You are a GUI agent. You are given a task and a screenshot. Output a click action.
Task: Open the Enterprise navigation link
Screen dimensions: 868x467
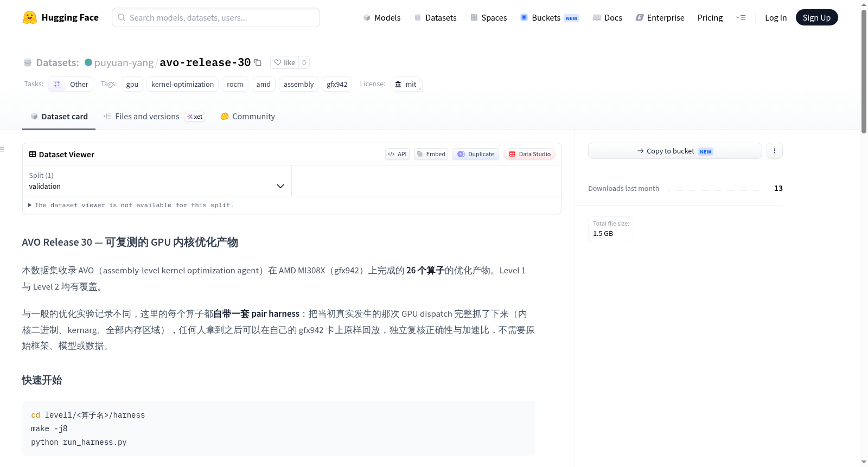point(660,17)
